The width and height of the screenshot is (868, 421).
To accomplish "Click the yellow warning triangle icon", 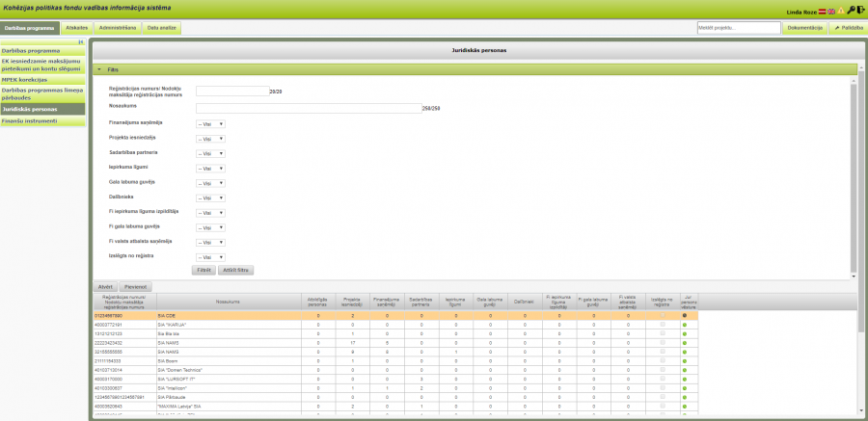I will (840, 11).
